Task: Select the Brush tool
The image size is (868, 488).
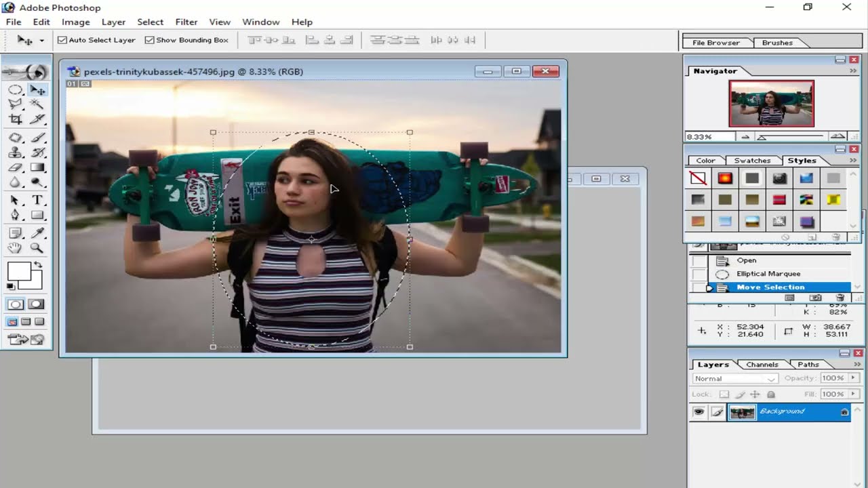Action: (37, 138)
